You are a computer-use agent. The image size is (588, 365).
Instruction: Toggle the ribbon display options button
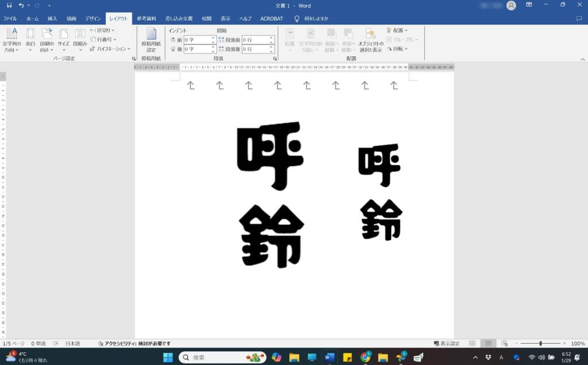pos(529,5)
